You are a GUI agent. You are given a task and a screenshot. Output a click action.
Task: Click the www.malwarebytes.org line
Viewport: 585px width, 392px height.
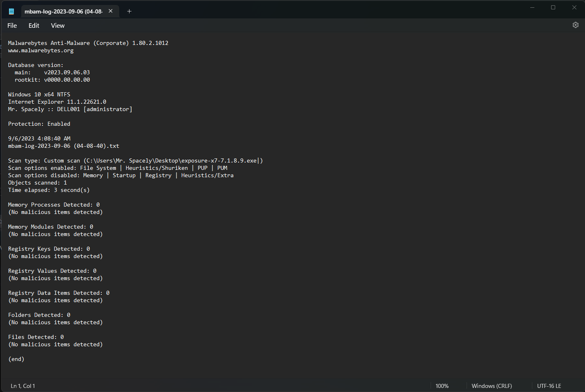41,51
